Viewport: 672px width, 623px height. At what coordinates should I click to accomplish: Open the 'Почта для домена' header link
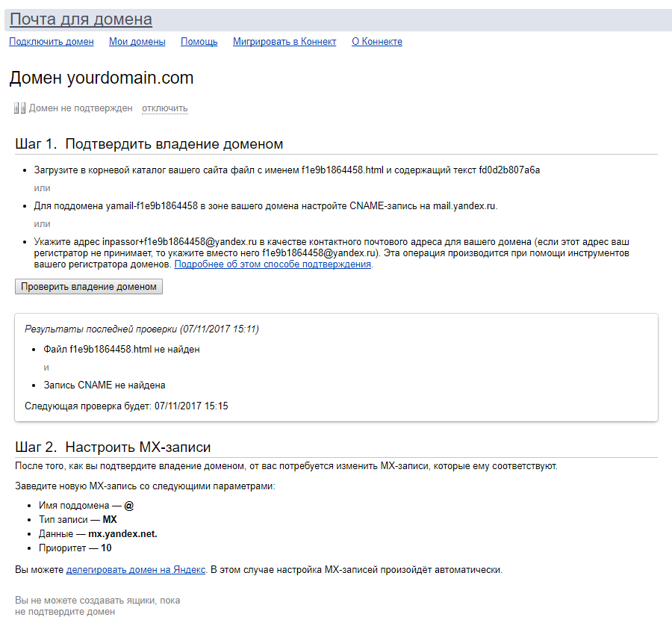click(81, 20)
